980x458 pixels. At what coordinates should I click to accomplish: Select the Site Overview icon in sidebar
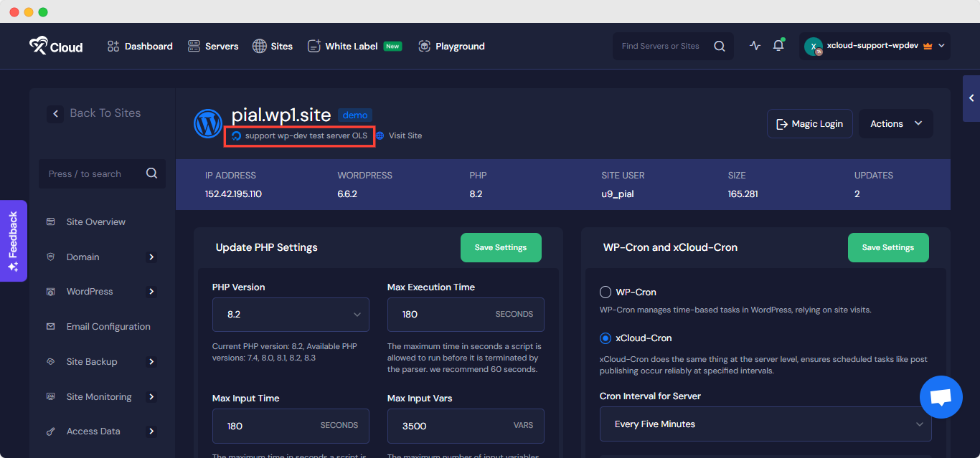click(x=51, y=221)
